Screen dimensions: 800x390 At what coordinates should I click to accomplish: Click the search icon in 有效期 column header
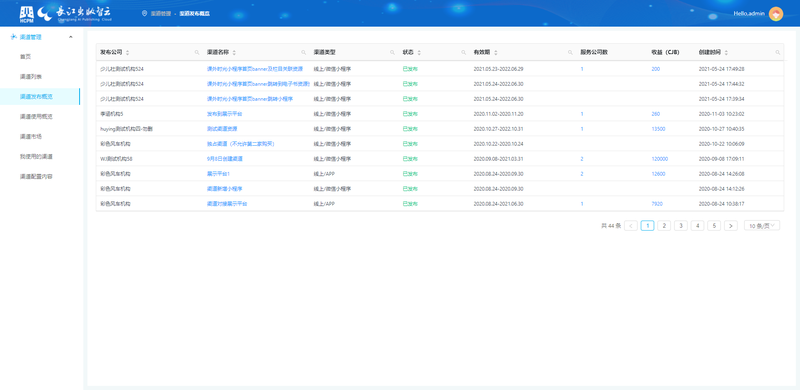[570, 53]
